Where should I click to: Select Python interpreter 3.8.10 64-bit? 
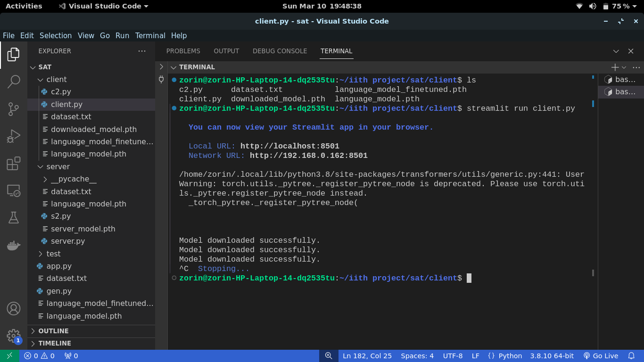point(552,356)
